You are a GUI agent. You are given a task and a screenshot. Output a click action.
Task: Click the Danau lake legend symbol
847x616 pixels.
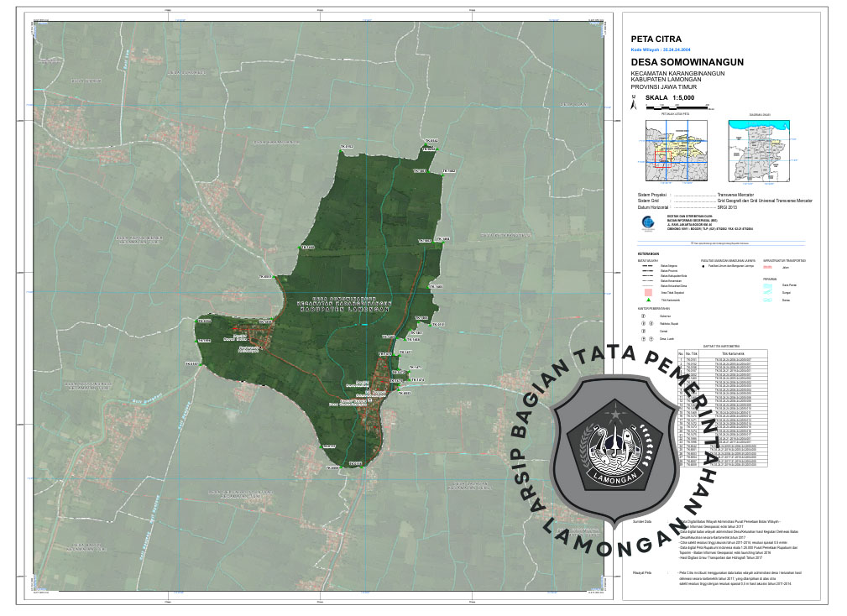(769, 299)
